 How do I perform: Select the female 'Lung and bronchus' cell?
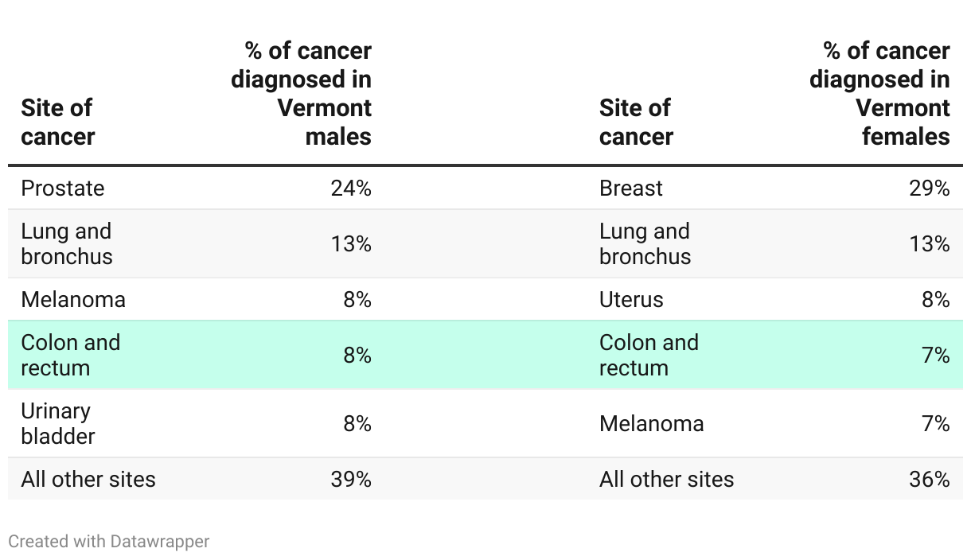pyautogui.click(x=645, y=243)
